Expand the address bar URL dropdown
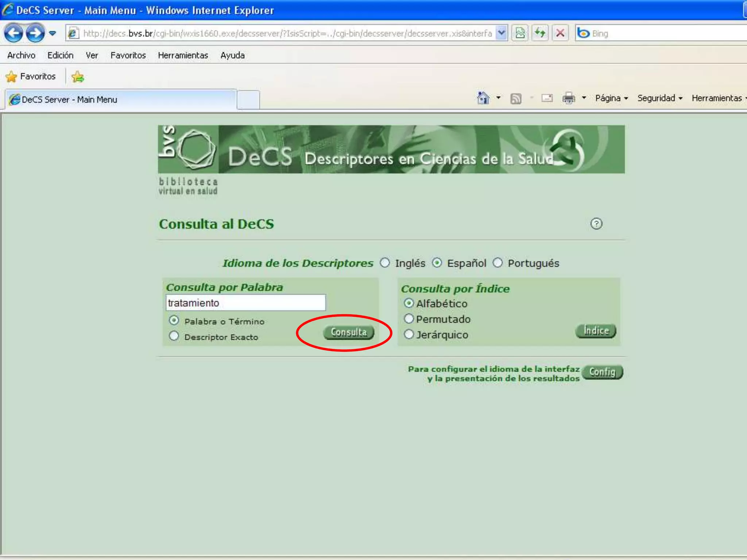This screenshot has width=747, height=560. tap(502, 33)
